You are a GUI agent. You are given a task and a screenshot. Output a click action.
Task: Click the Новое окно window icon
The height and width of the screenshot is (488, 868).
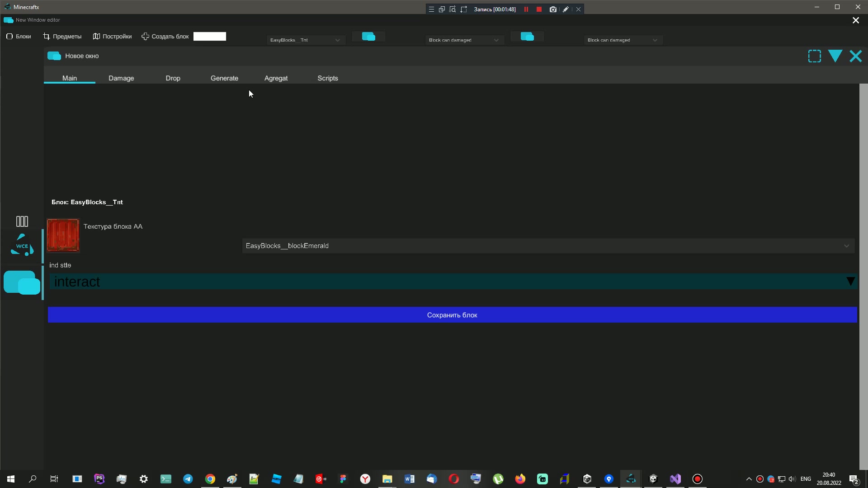pyautogui.click(x=54, y=56)
